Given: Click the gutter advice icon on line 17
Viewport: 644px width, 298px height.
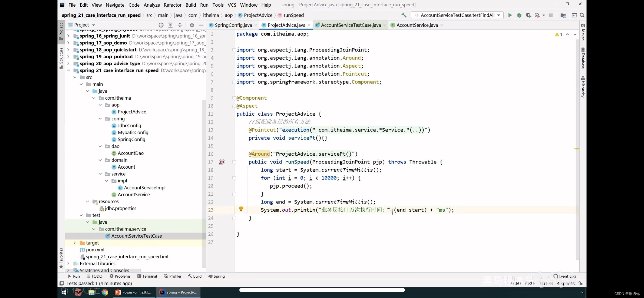Looking at the screenshot, I should point(222,162).
